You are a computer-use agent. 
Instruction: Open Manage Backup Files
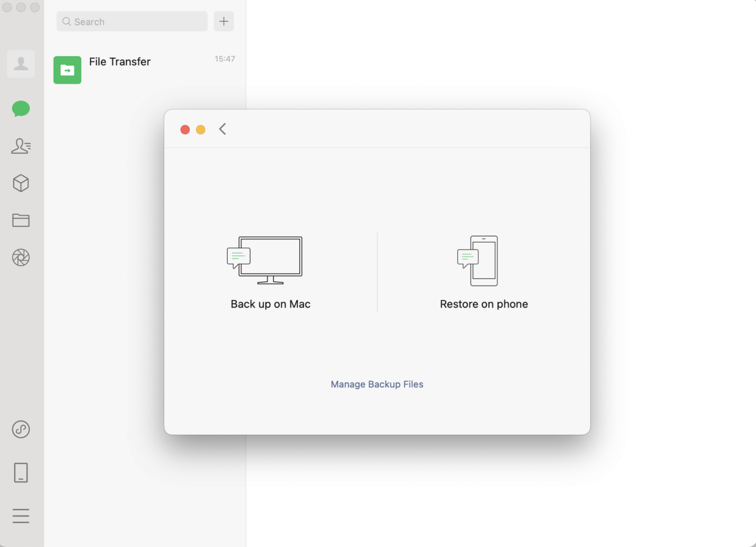tap(377, 384)
